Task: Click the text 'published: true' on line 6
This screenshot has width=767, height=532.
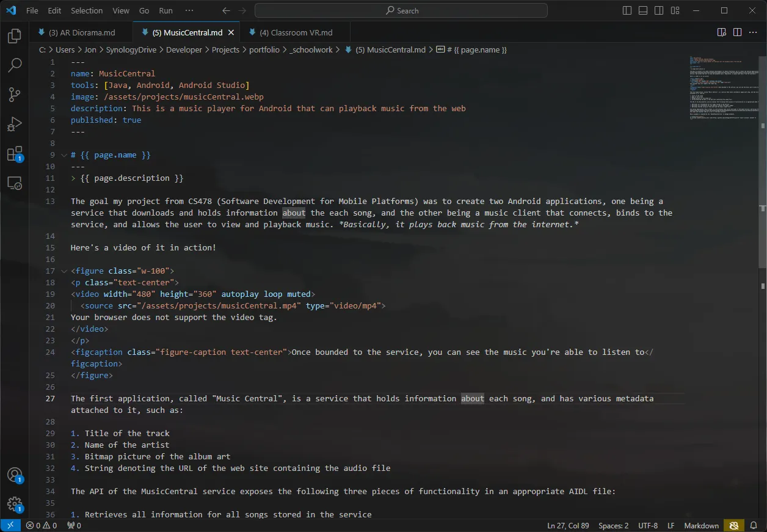Action: point(106,120)
